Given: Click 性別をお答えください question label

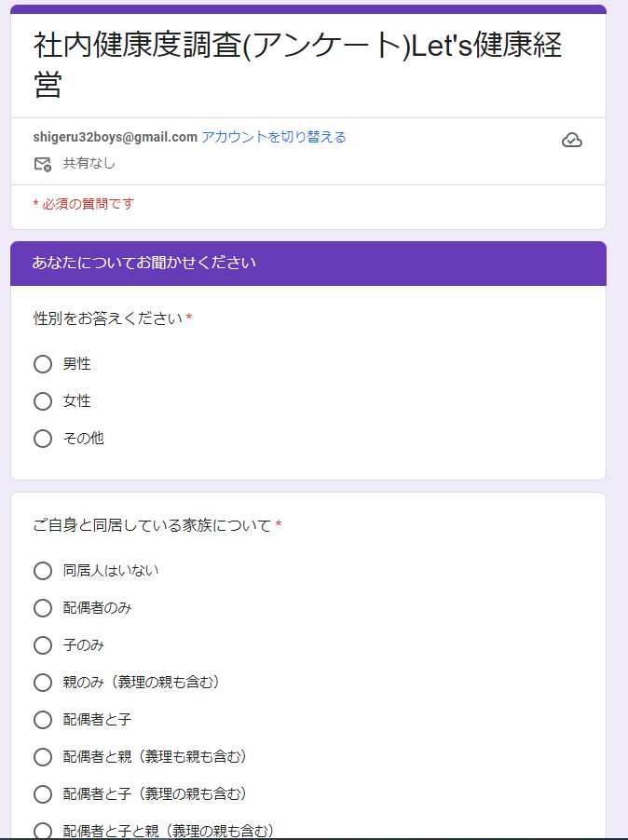Looking at the screenshot, I should 108,318.
